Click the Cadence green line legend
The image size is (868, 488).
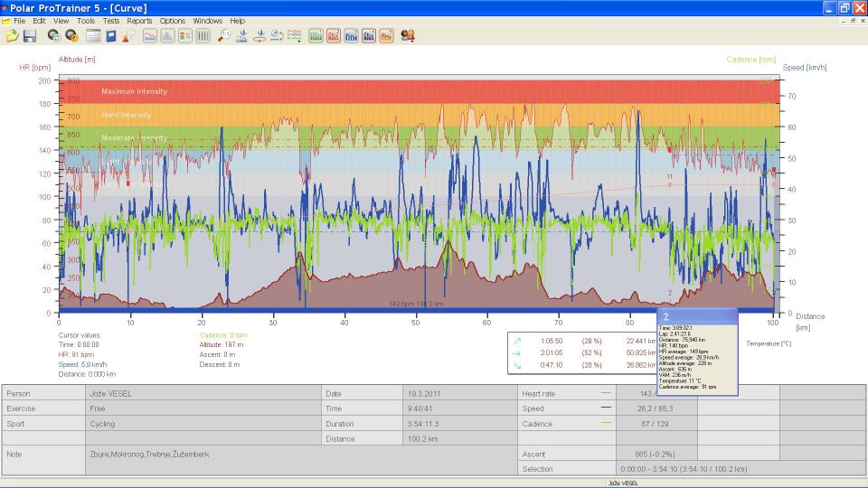point(606,423)
